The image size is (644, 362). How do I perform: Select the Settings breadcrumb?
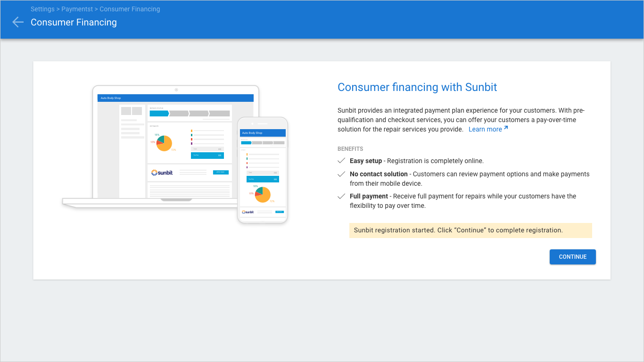tap(42, 9)
